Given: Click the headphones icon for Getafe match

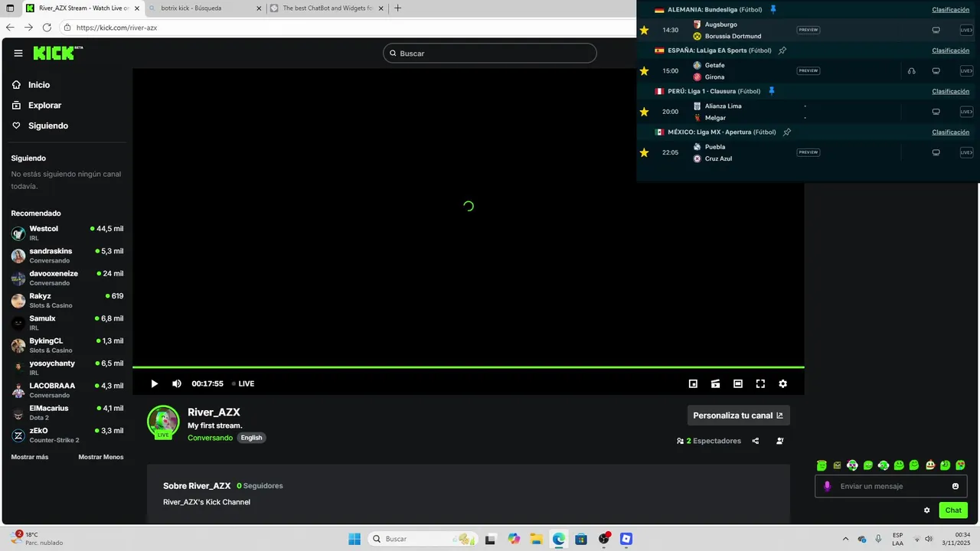Looking at the screenshot, I should click(x=911, y=71).
